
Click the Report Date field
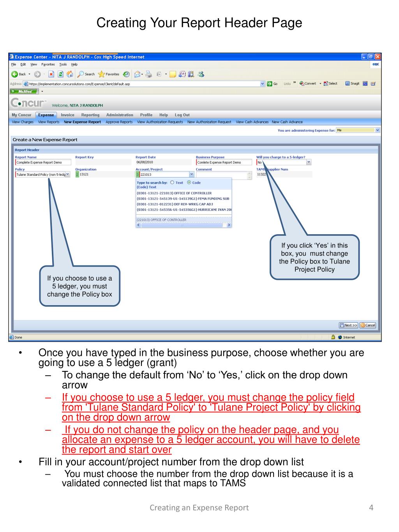tap(164, 162)
